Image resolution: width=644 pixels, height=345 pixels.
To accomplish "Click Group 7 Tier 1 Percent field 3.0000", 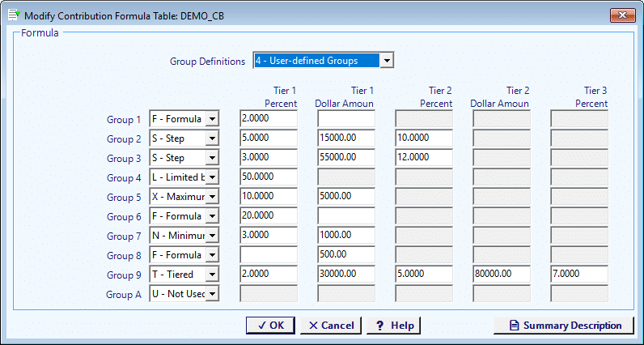I will [269, 235].
